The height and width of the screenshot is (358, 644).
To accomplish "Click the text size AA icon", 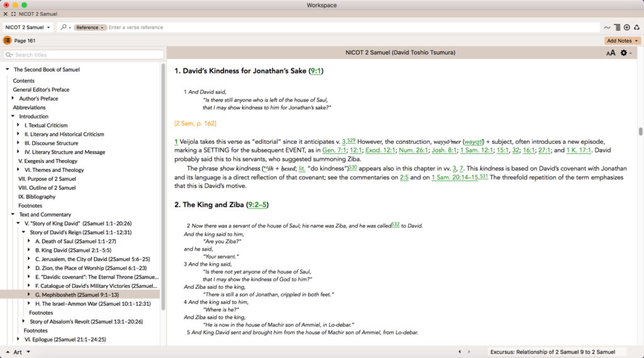I will 611,53.
